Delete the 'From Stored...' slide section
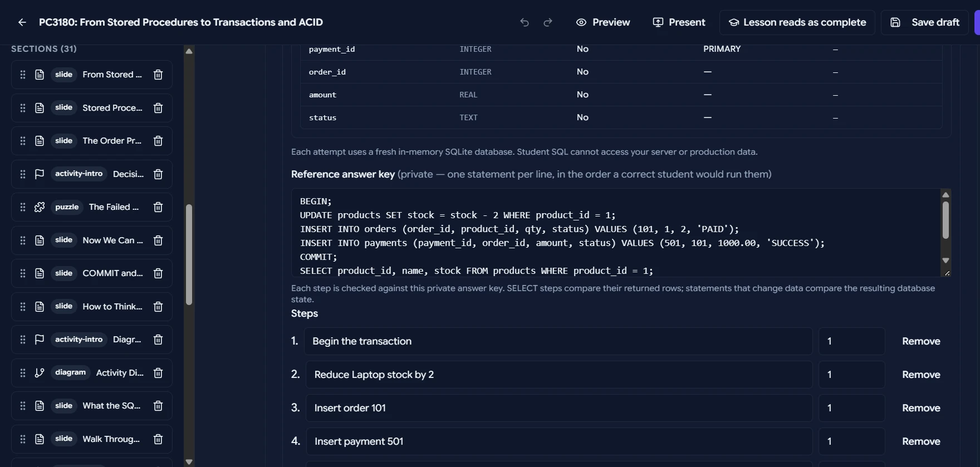 pyautogui.click(x=158, y=75)
